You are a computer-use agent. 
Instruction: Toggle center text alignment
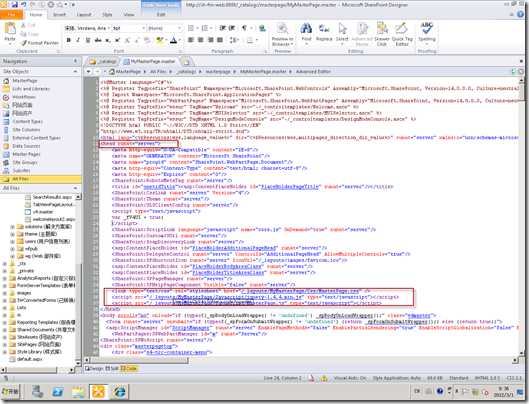pos(200,40)
